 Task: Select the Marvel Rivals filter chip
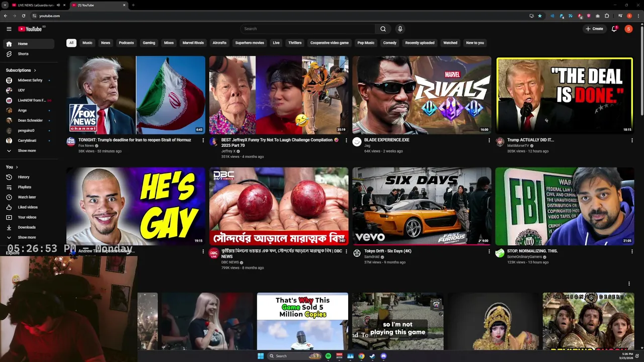click(x=193, y=43)
